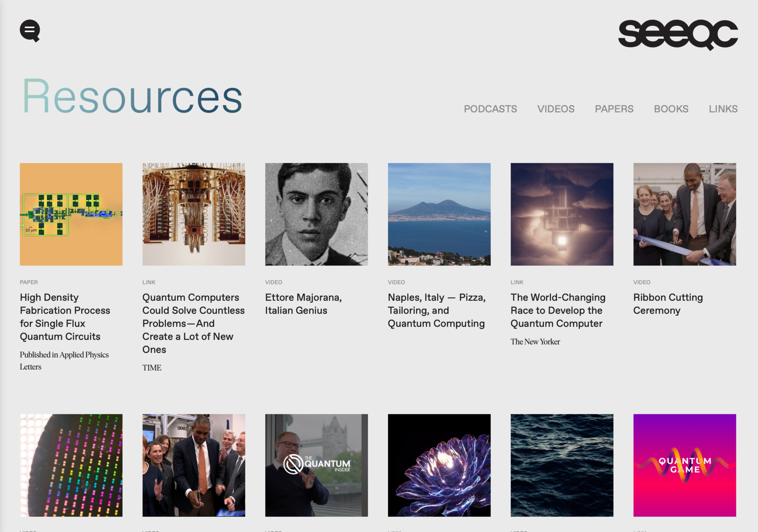Screen dimensions: 758x532
Task: Click the Quantum Insider video thumbnail
Action: (x=316, y=465)
